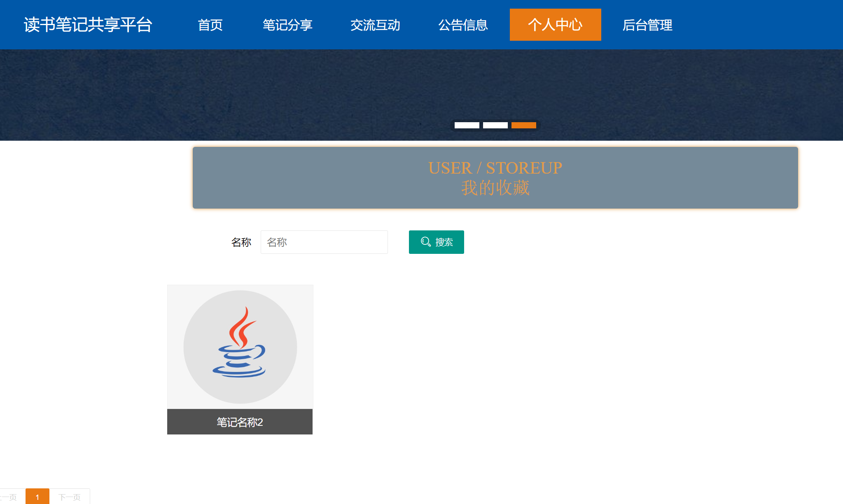Select the orange third carousel indicator
This screenshot has width=843, height=504.
pyautogui.click(x=523, y=125)
